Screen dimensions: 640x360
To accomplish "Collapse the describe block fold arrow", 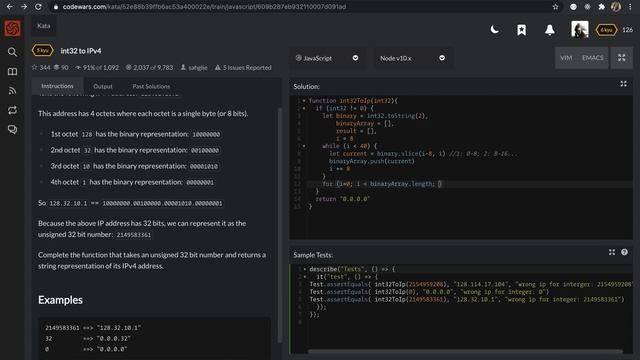I will click(x=304, y=269).
